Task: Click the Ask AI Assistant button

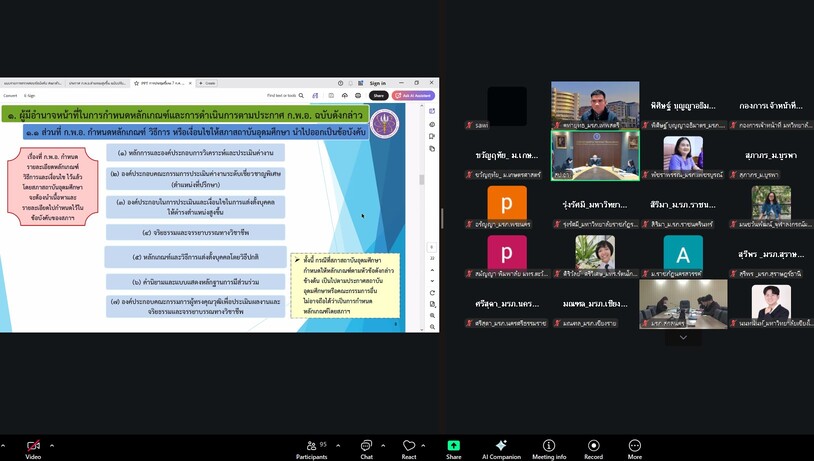Action: [413, 96]
